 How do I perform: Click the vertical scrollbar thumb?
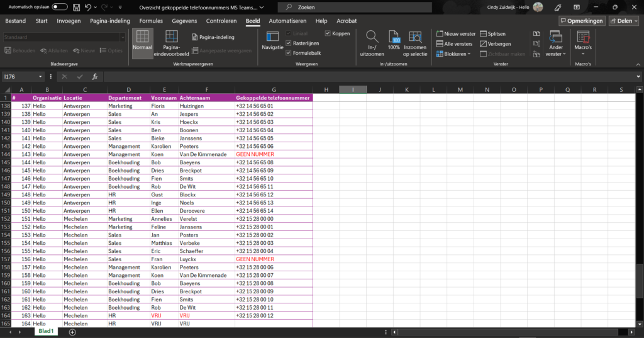pyautogui.click(x=640, y=281)
